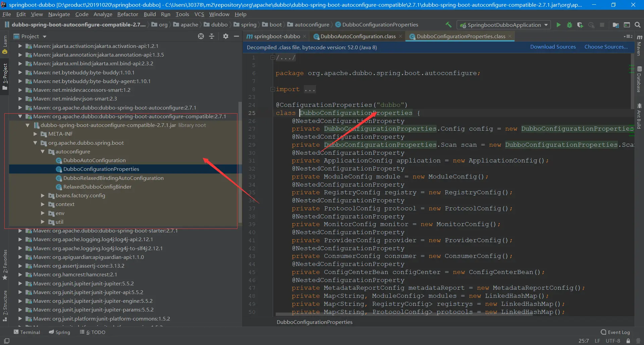
Task: Close the DubboConfigurationProperties.class tab
Action: point(510,36)
